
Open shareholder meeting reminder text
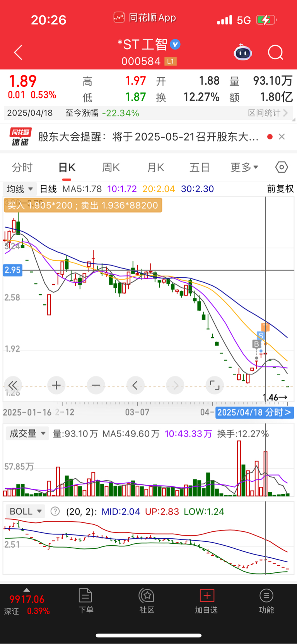pos(148,137)
